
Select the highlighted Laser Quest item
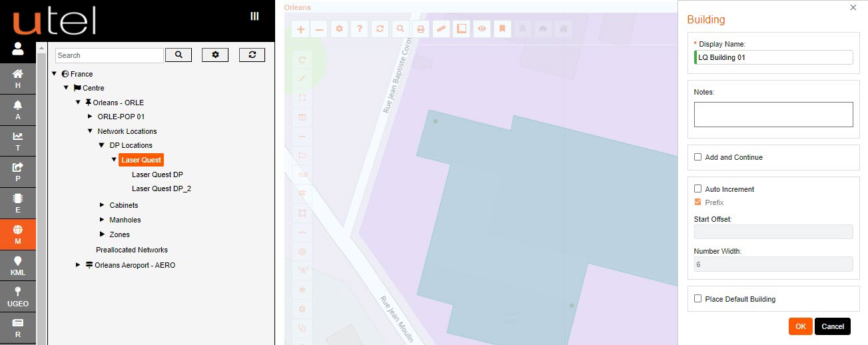tap(141, 160)
